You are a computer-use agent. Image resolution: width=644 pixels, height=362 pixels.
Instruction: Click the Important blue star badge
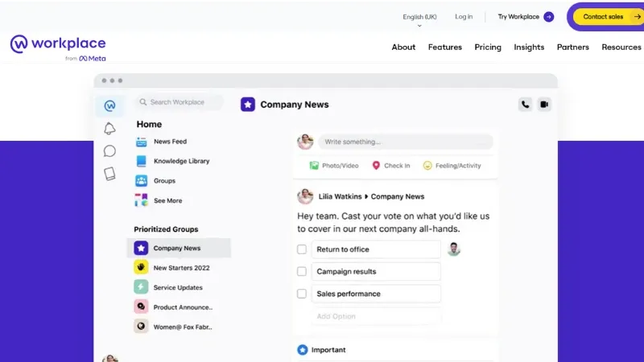pyautogui.click(x=303, y=350)
